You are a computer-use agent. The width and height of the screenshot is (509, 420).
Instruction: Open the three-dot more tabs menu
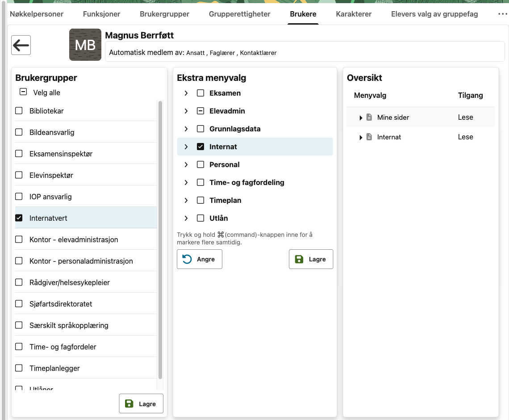502,14
